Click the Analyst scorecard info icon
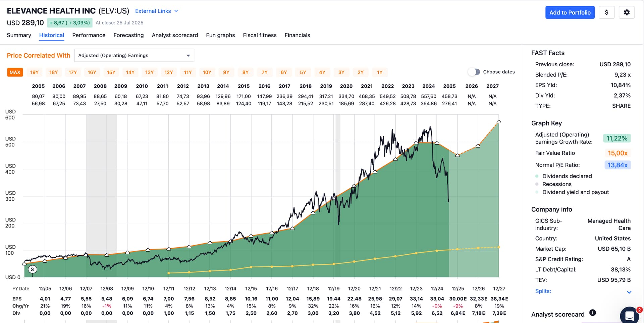 coord(593,313)
